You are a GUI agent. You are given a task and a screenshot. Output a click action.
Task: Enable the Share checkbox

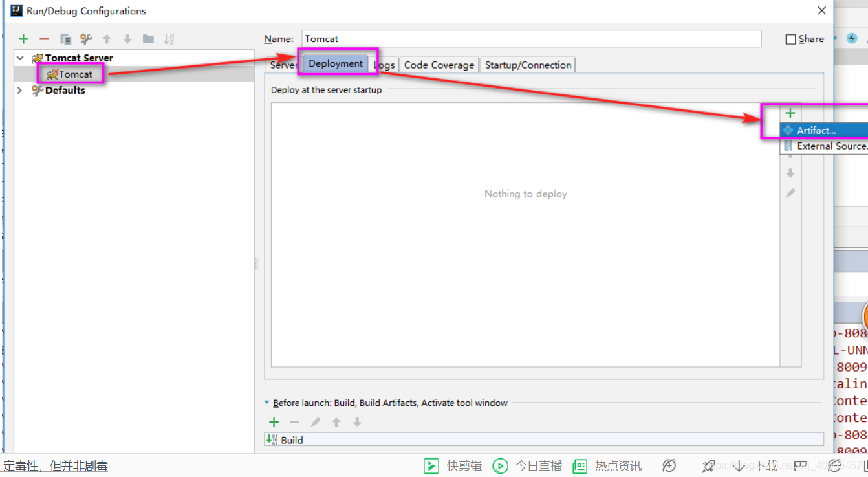point(790,39)
